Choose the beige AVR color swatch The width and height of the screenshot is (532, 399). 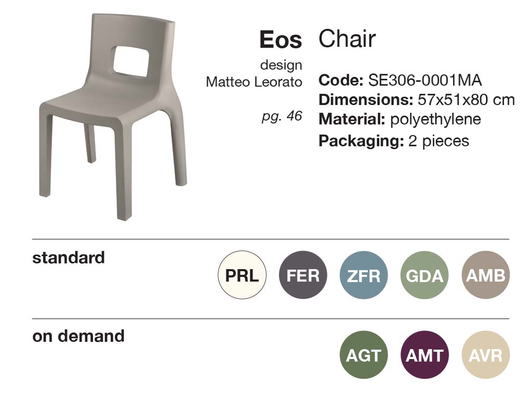click(x=486, y=355)
